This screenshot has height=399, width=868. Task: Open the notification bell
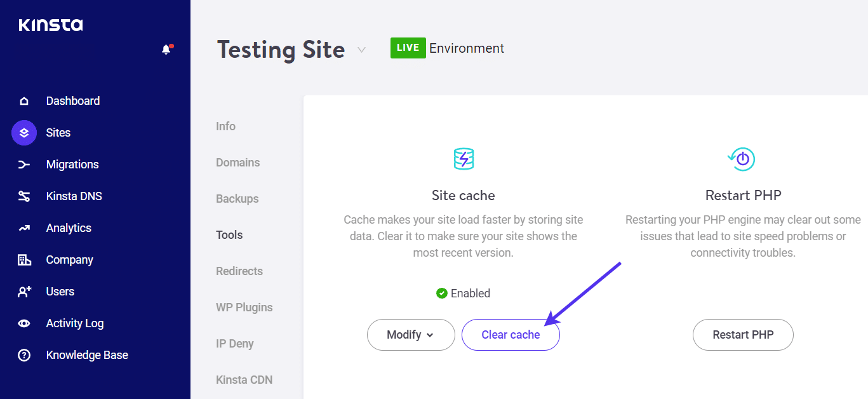[x=166, y=48]
